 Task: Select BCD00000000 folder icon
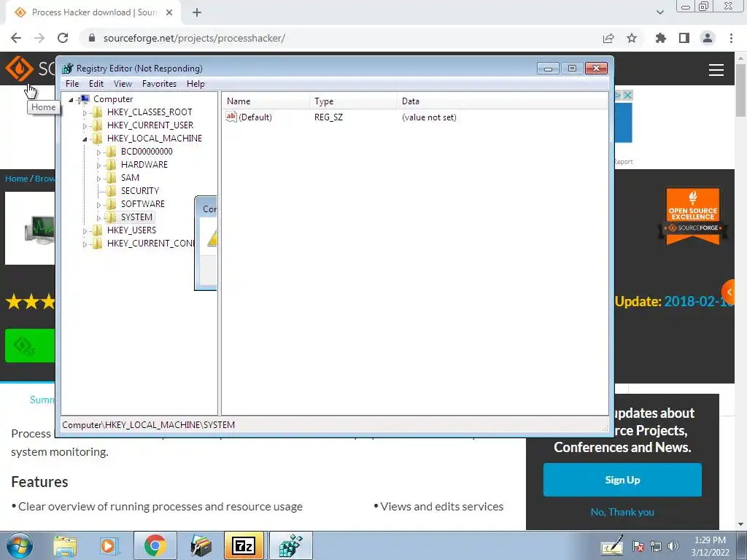click(x=111, y=152)
